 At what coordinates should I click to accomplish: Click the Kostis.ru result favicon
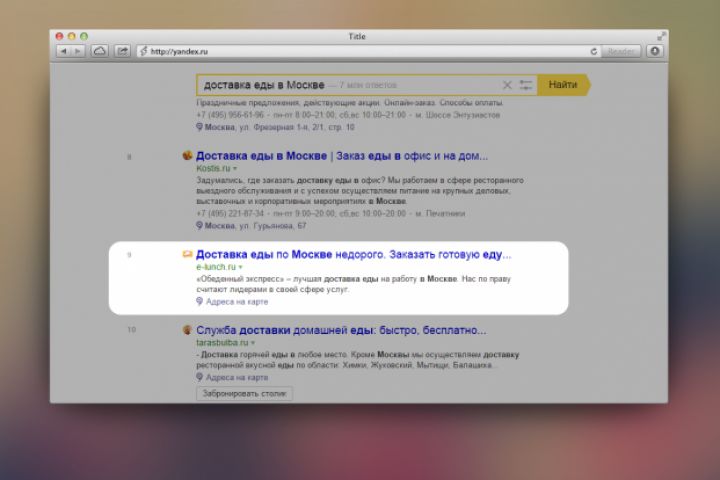(187, 156)
